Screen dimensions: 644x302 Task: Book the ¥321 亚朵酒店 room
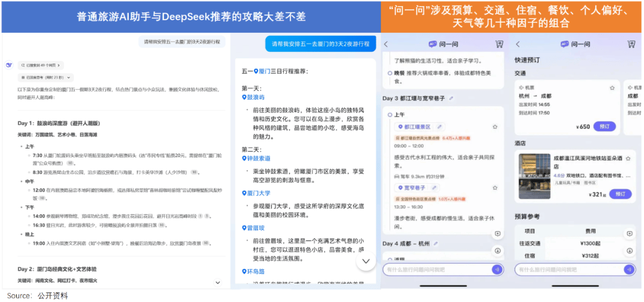click(620, 194)
